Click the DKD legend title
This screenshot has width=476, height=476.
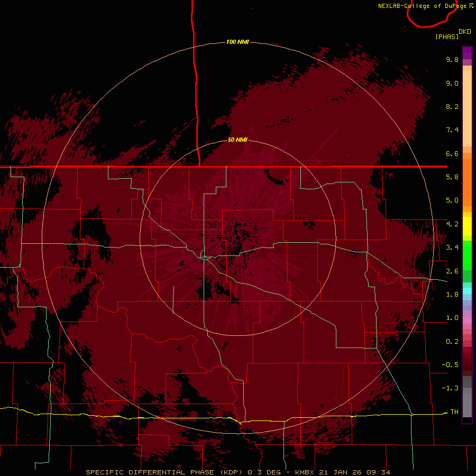464,31
